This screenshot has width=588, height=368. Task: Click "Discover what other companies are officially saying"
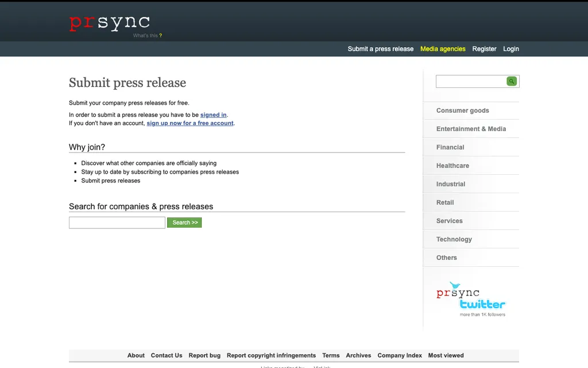click(x=149, y=163)
